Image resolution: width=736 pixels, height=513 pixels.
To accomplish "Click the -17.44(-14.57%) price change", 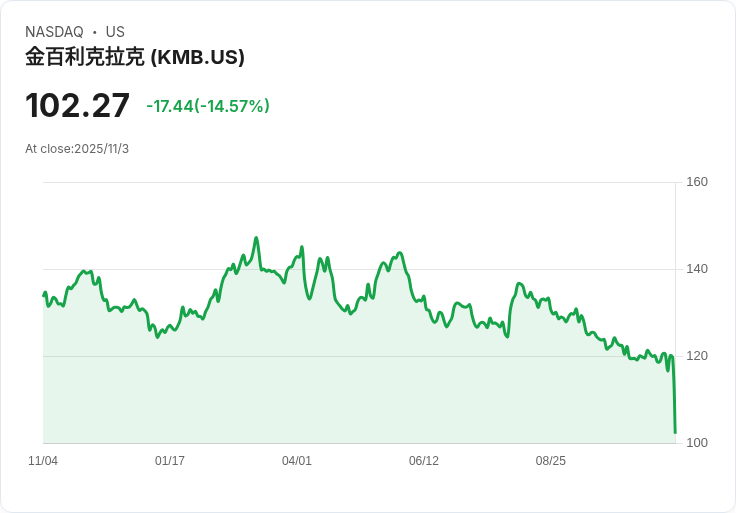I will 208,106.
